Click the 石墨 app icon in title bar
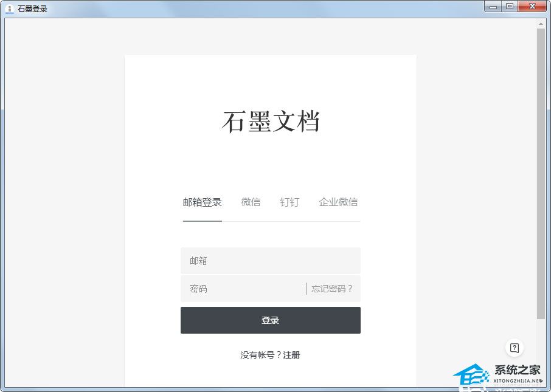 [x=10, y=9]
